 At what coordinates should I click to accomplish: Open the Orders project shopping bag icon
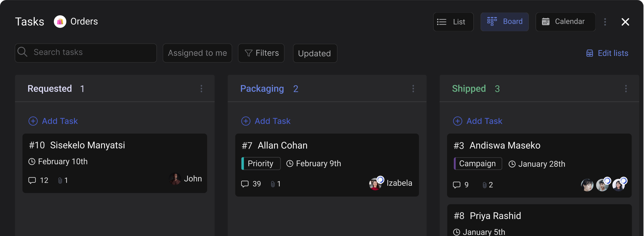tap(60, 21)
